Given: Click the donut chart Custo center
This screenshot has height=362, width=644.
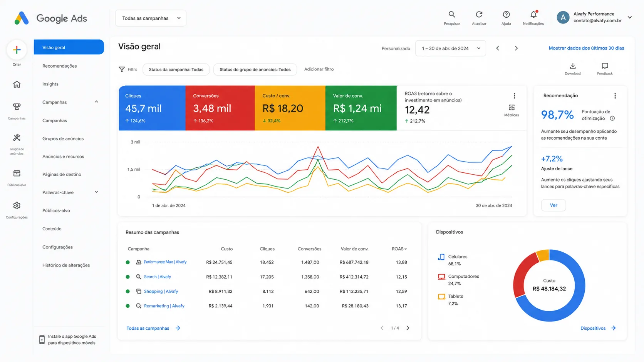Looking at the screenshot, I should [549, 285].
